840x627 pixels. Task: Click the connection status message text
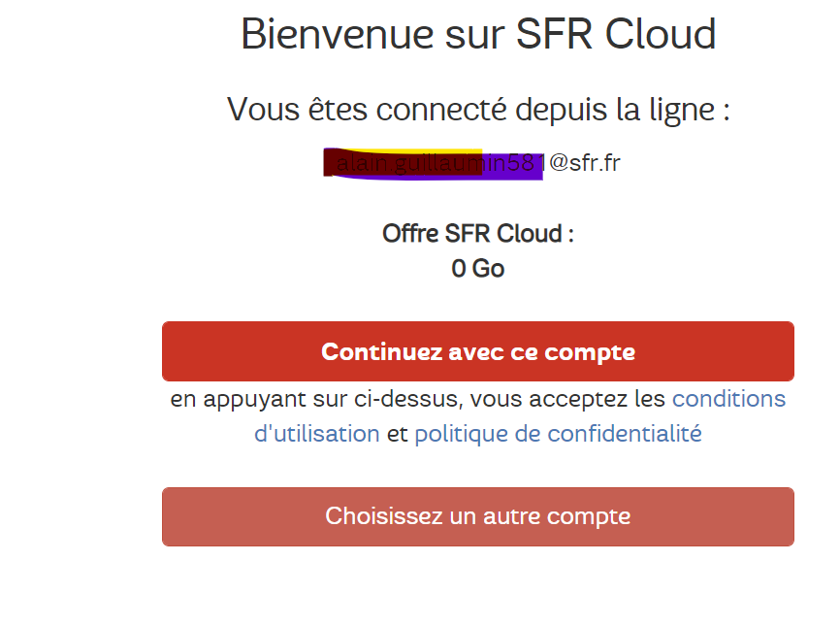476,109
